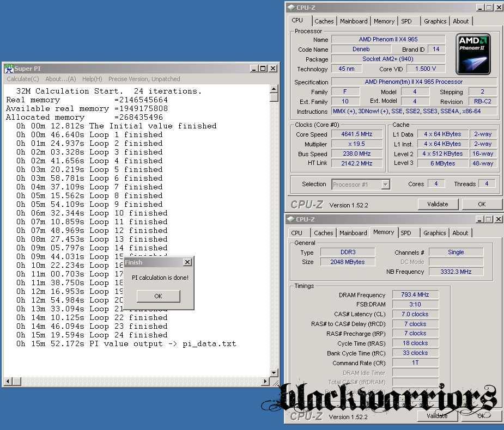Click the bottom CPU-Z window title icon
Viewport: 504px width, 430px height.
point(290,219)
